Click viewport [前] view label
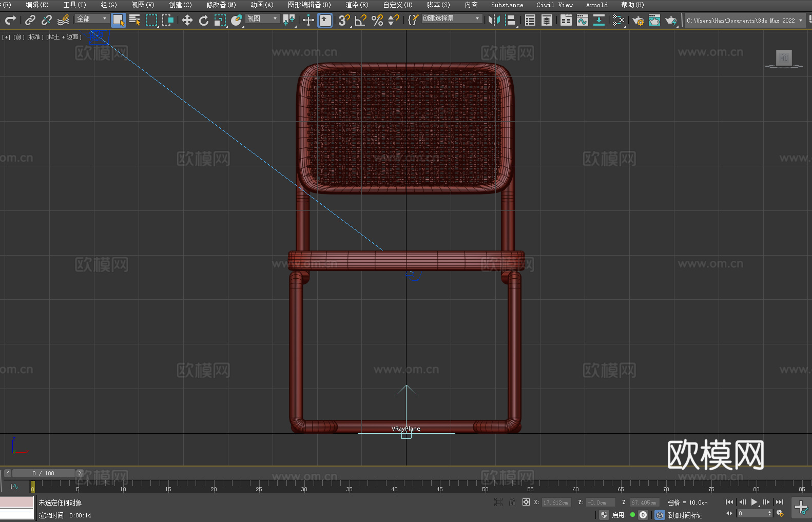Viewport: 812px width, 522px height. [x=18, y=37]
